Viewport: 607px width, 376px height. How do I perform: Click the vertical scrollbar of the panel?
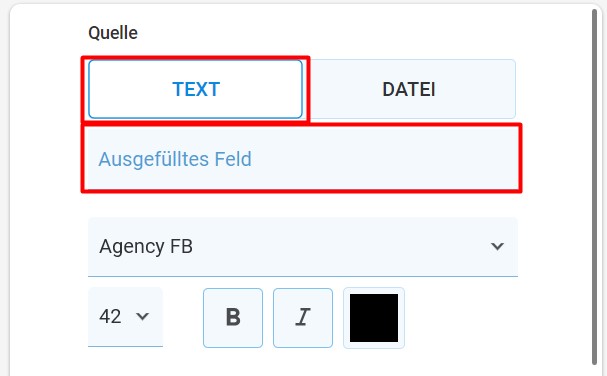coord(594,187)
